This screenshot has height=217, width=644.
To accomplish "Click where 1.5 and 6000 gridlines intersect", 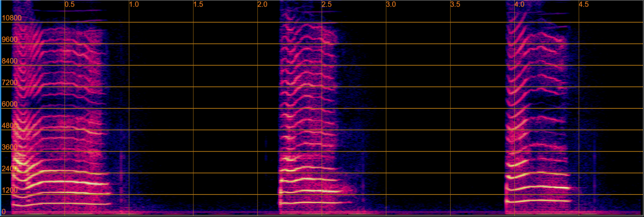I will point(193,108).
